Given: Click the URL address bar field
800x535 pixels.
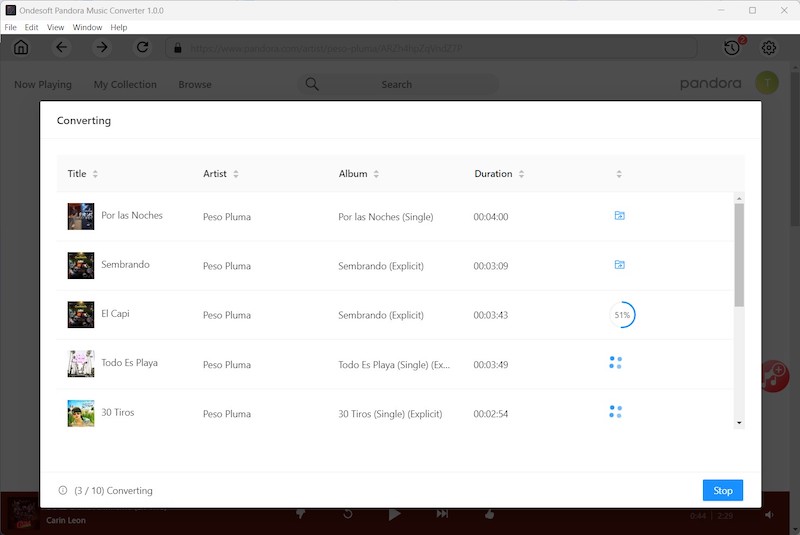Looking at the screenshot, I should click(x=431, y=48).
